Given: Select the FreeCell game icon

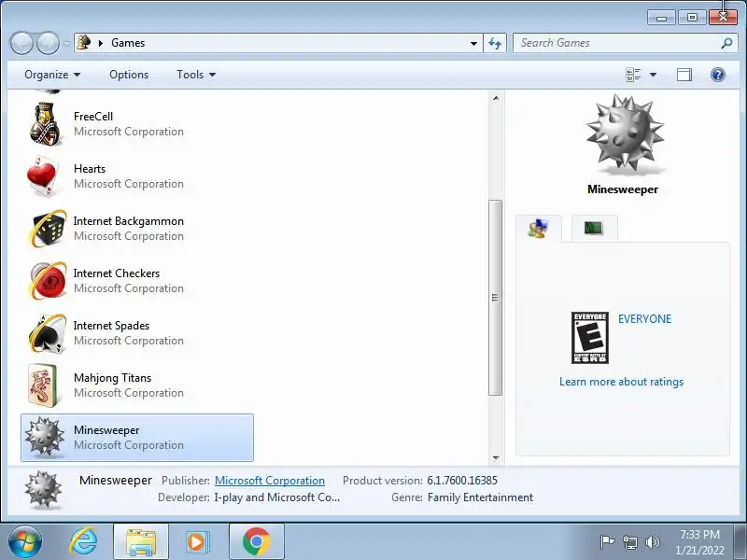Looking at the screenshot, I should 45,124.
